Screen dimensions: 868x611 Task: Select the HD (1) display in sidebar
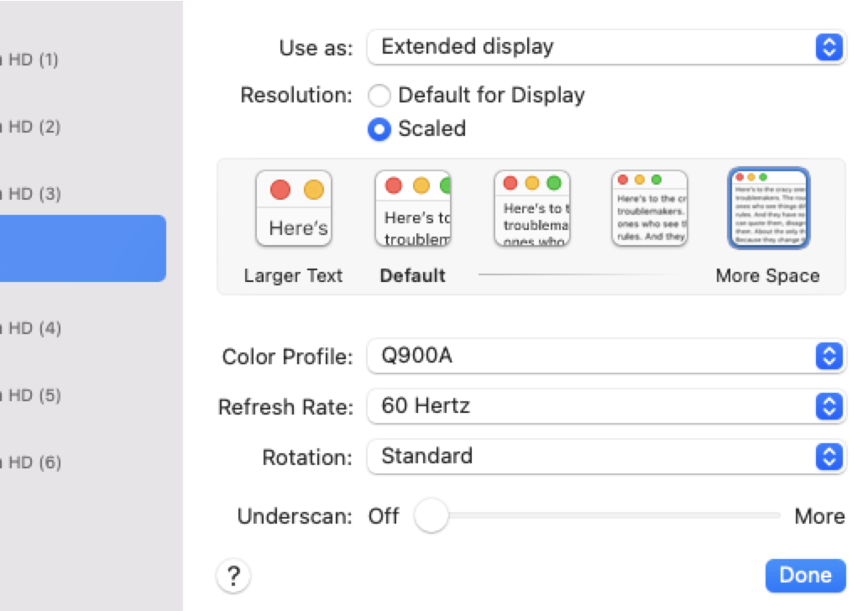(x=34, y=60)
